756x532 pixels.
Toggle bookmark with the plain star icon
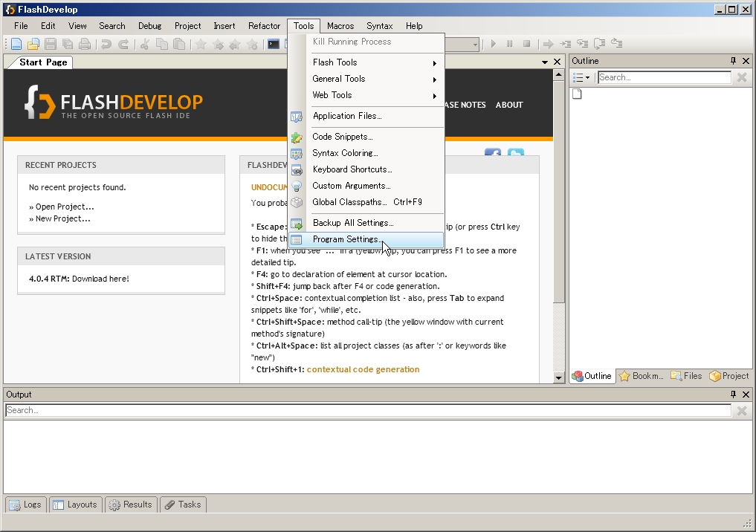(x=201, y=45)
